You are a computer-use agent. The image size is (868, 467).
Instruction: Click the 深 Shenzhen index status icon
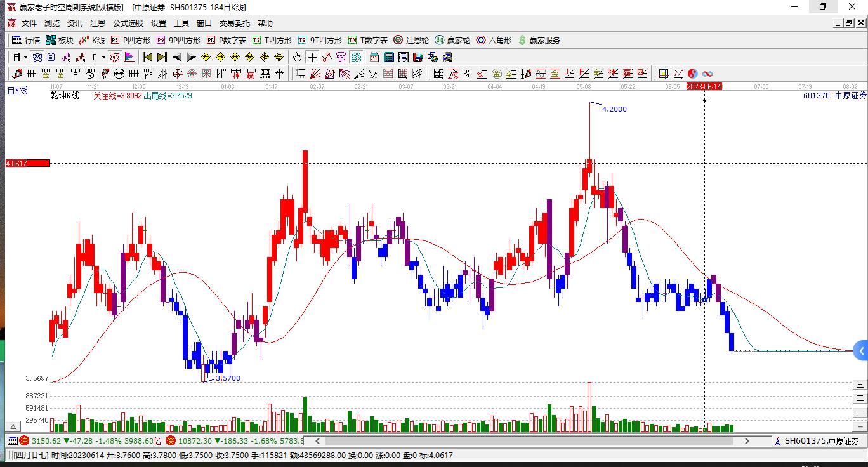coord(171,441)
